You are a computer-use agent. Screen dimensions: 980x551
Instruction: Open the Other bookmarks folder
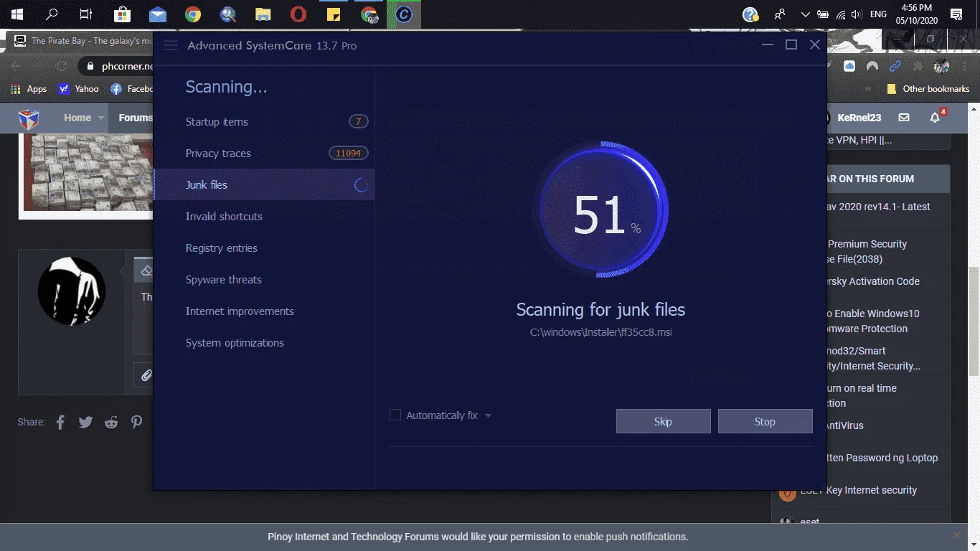click(928, 89)
